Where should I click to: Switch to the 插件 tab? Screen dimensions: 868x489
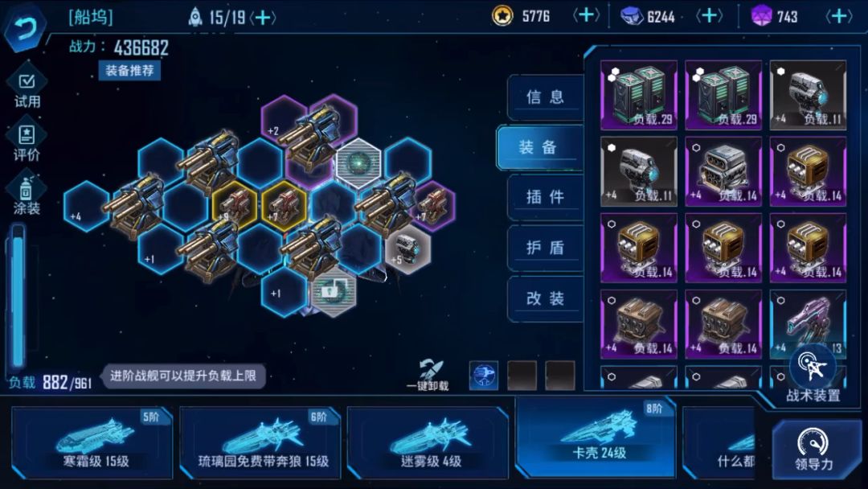click(545, 196)
